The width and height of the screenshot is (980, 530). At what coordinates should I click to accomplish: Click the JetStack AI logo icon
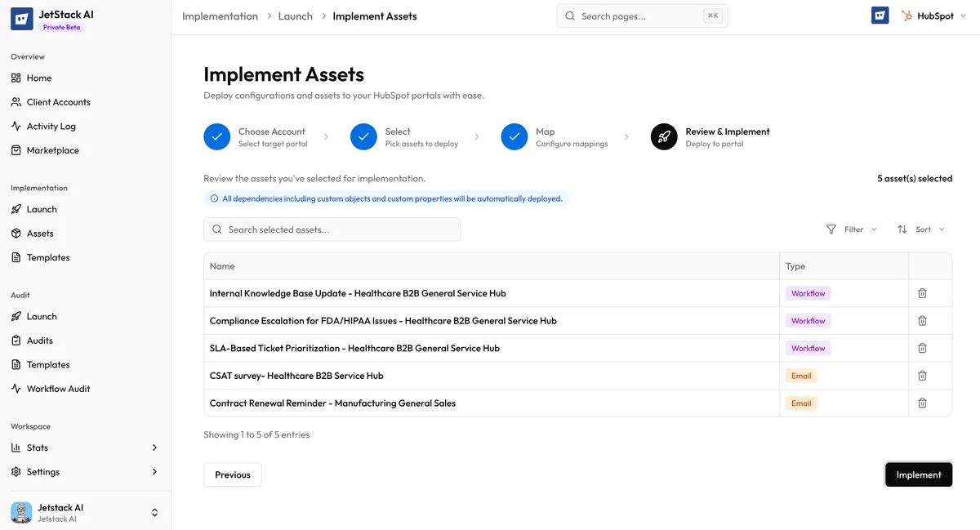[x=20, y=18]
